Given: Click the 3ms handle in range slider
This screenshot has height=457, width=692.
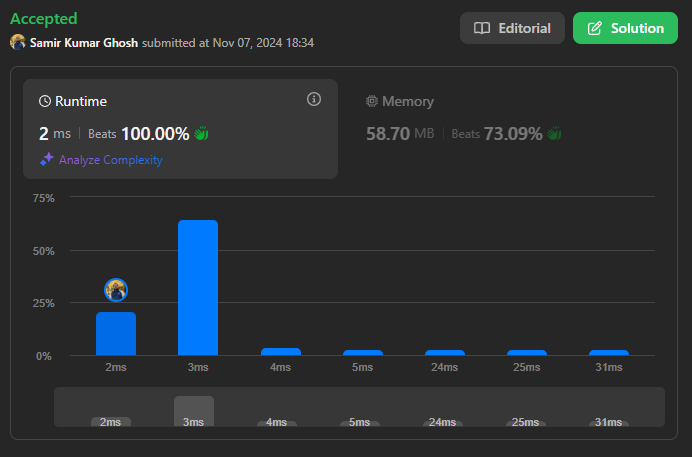Looking at the screenshot, I should coord(194,412).
